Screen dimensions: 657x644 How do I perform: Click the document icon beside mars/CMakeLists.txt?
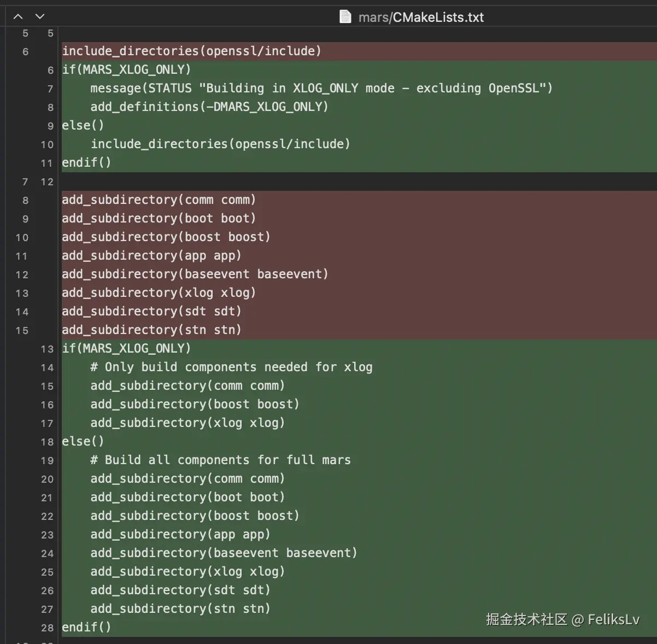(x=345, y=17)
